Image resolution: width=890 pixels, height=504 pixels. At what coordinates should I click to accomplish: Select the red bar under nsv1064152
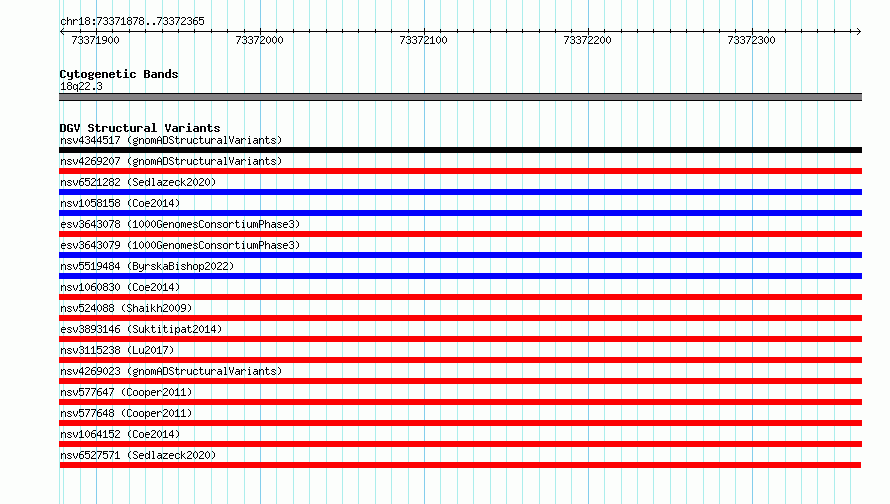point(460,444)
